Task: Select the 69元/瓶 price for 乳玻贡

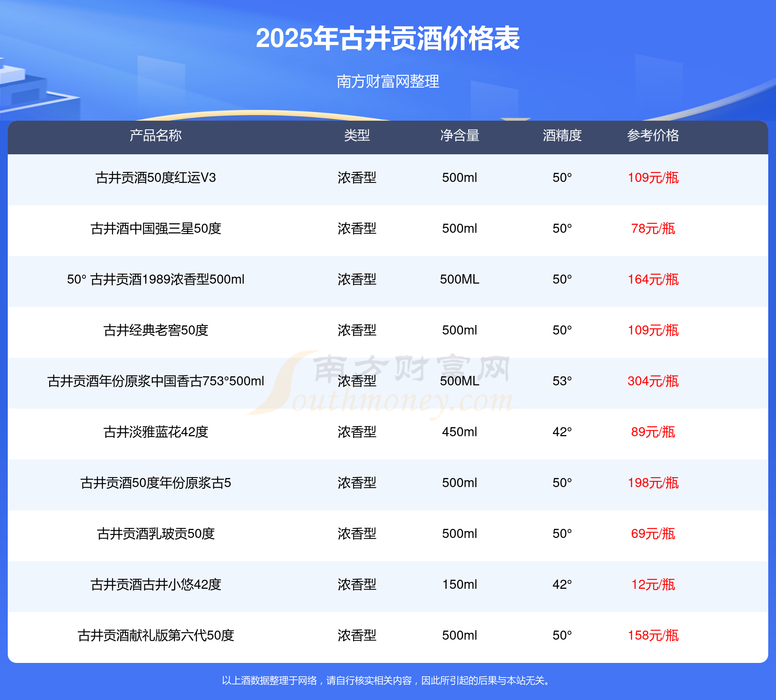Action: coord(653,534)
